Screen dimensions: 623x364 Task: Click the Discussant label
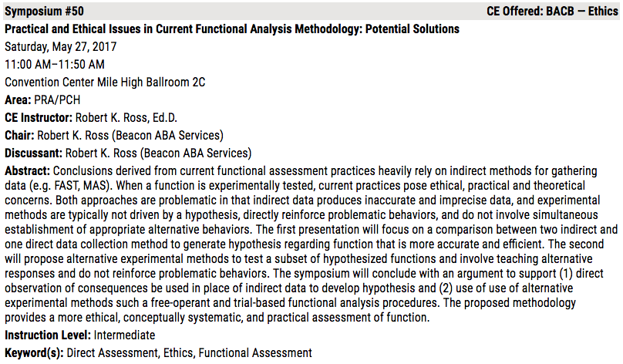(x=33, y=153)
